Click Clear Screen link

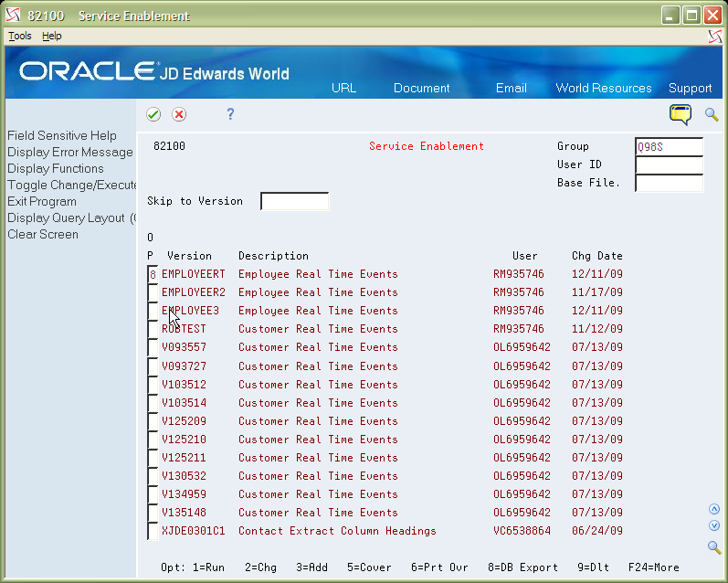click(43, 234)
